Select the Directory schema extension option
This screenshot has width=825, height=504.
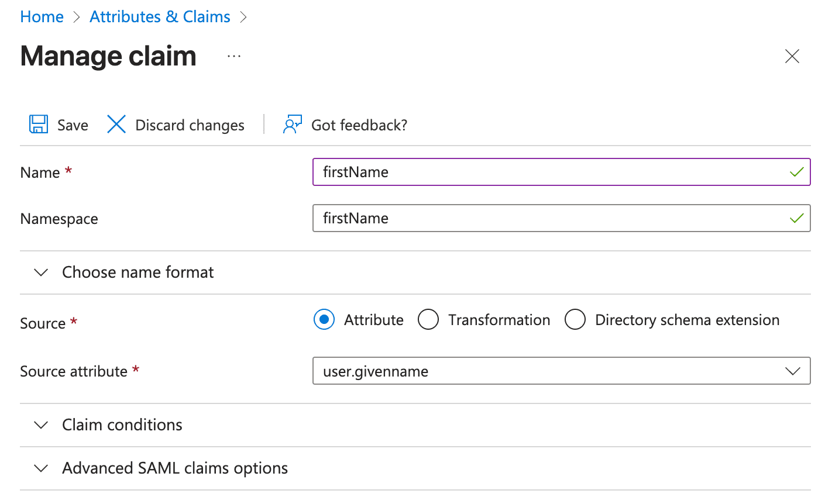[575, 320]
